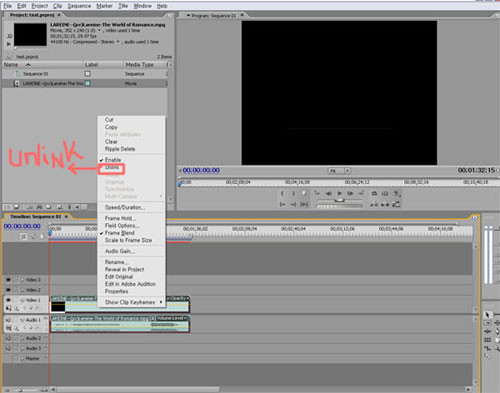The width and height of the screenshot is (500, 393).
Task: Choose Speed/Duration in the context menu
Action: [125, 207]
